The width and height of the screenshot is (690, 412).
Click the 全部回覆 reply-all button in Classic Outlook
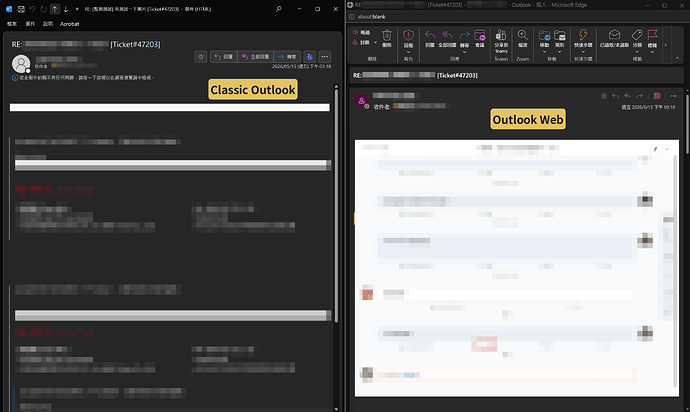[255, 57]
